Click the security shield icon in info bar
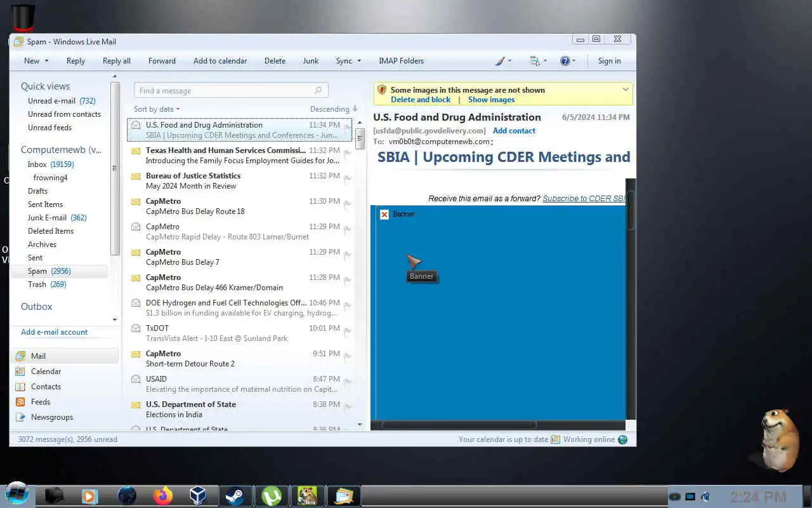812x508 pixels. click(382, 90)
